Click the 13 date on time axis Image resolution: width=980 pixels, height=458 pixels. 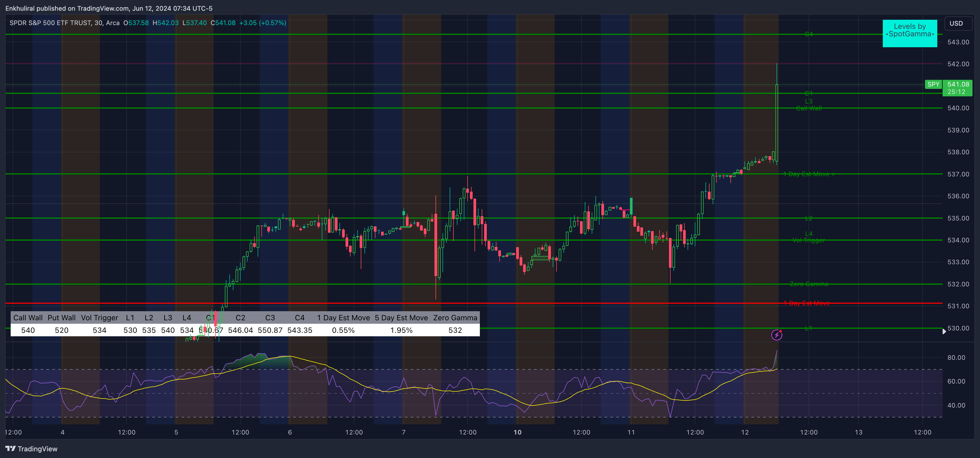point(858,432)
